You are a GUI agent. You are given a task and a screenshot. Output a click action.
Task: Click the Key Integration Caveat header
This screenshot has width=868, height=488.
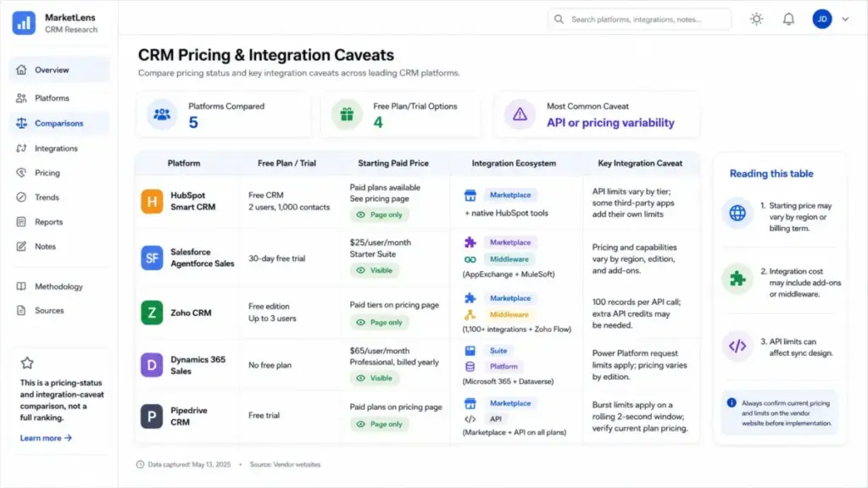pos(640,164)
